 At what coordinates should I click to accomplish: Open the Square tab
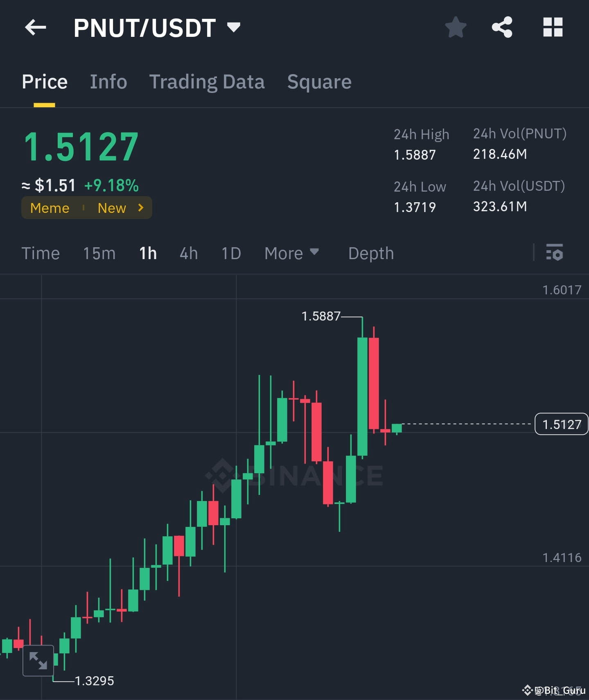(319, 81)
